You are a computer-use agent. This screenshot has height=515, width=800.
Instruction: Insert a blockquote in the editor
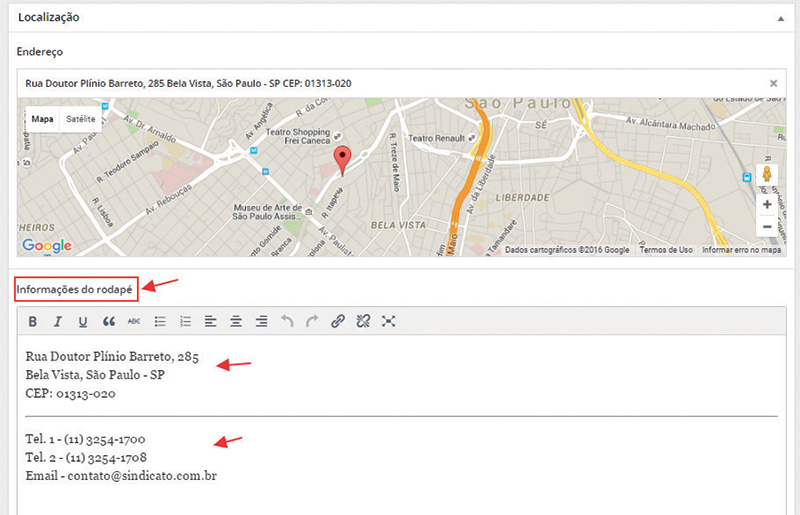point(108,322)
